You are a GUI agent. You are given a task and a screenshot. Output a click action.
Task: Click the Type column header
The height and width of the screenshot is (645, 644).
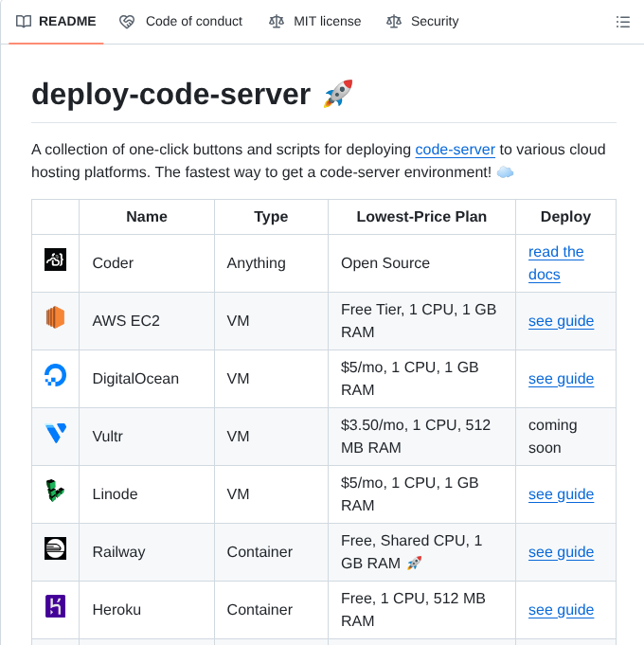(x=271, y=217)
